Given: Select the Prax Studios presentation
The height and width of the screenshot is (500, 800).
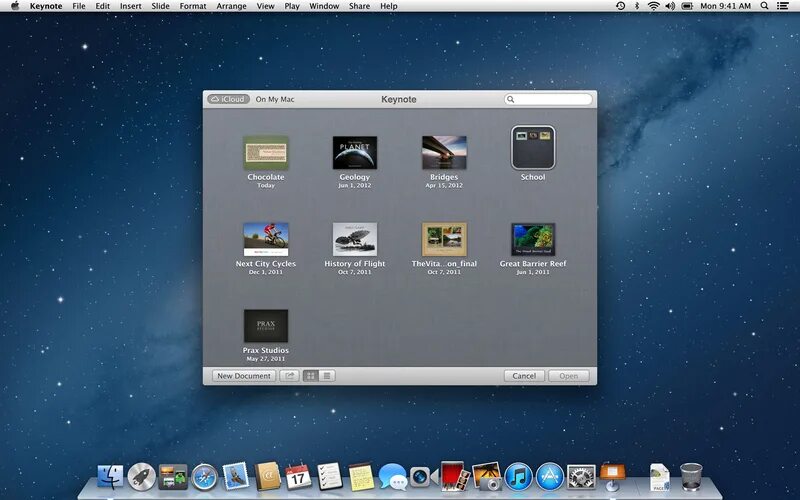Looking at the screenshot, I should (x=265, y=326).
